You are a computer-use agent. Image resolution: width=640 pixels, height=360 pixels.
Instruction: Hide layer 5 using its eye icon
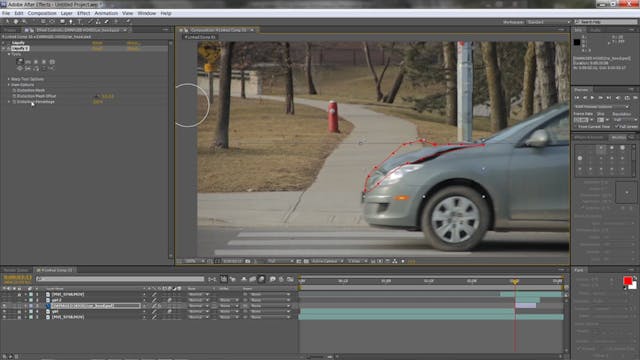point(4,317)
